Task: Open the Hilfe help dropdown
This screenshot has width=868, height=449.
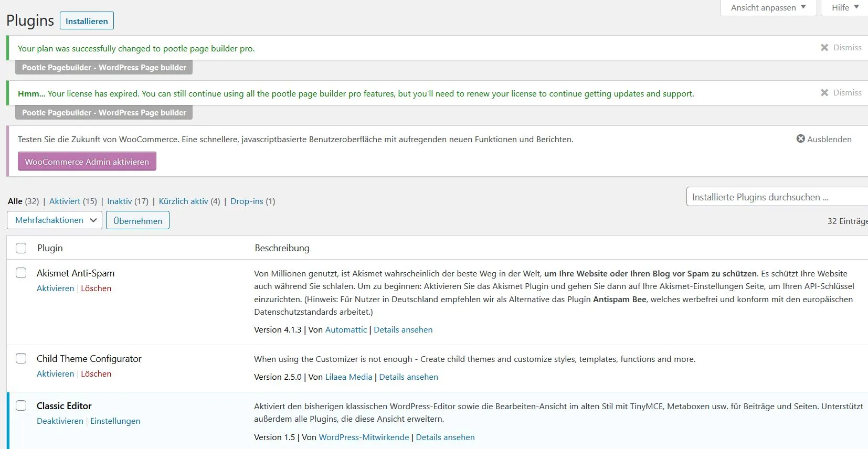Action: [x=845, y=8]
